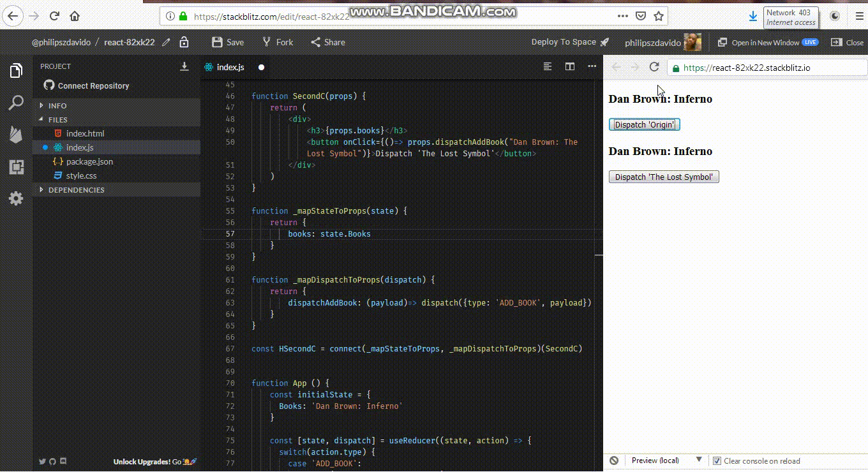Click the Unlock Upgrades link

tap(154, 462)
